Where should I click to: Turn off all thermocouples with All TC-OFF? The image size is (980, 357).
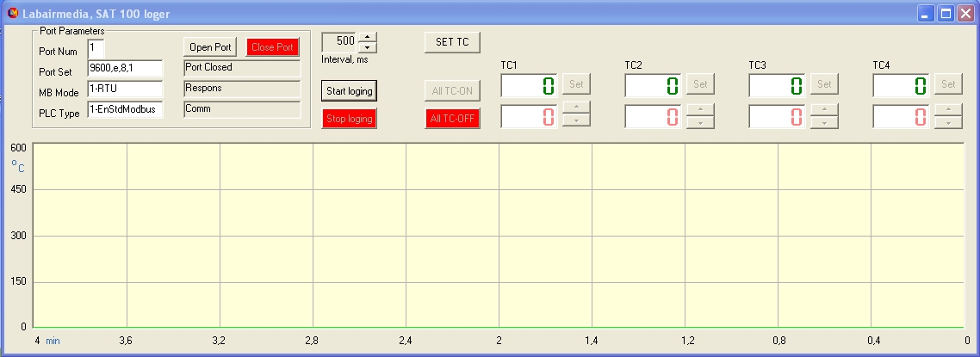click(452, 119)
